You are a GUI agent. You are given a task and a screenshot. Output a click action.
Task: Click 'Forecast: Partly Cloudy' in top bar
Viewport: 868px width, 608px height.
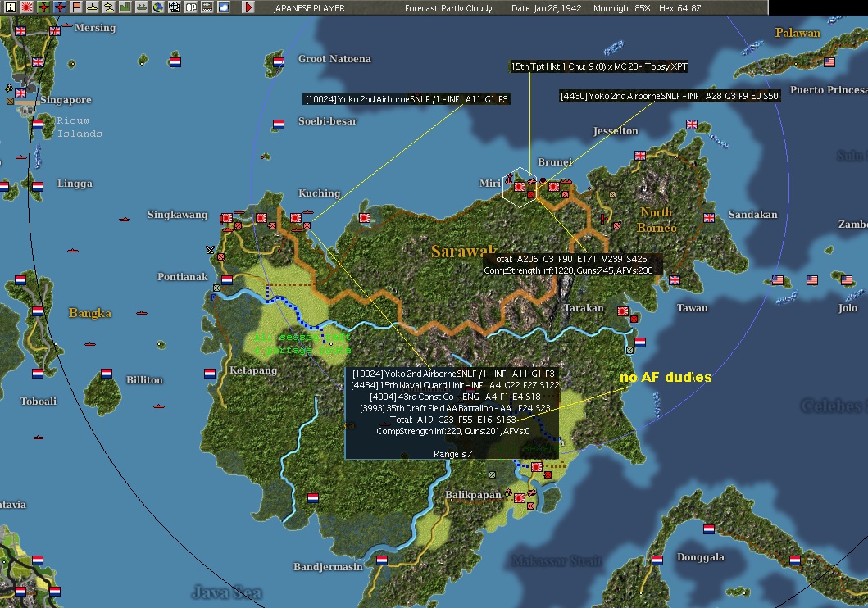448,8
